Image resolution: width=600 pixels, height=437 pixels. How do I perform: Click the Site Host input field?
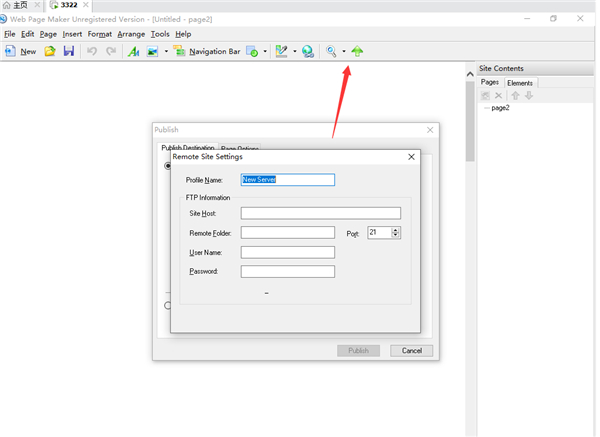320,213
